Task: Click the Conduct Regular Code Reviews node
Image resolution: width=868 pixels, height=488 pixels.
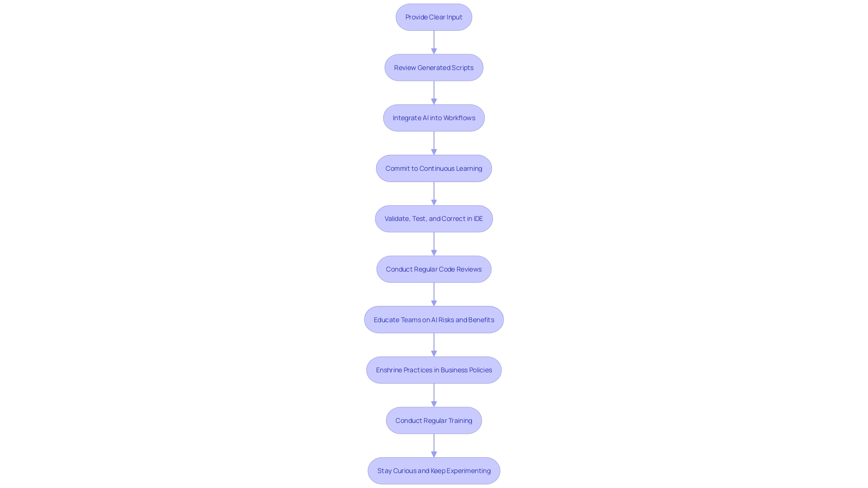Action: [x=434, y=269]
